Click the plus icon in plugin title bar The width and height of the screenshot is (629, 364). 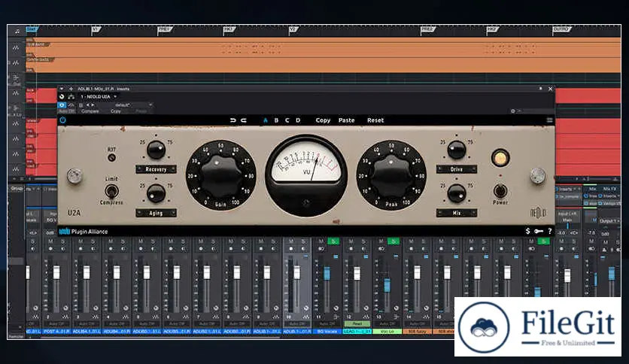point(71,89)
